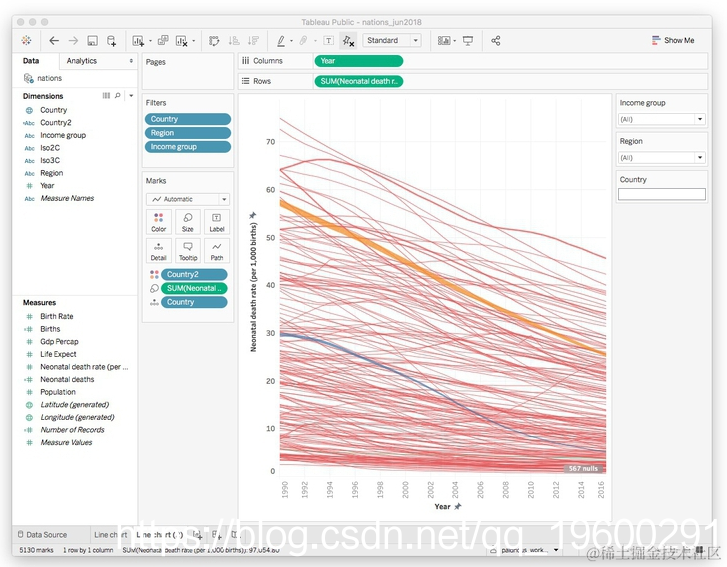Save the workbook with the Save icon
This screenshot has height=567, width=727.
(x=92, y=41)
